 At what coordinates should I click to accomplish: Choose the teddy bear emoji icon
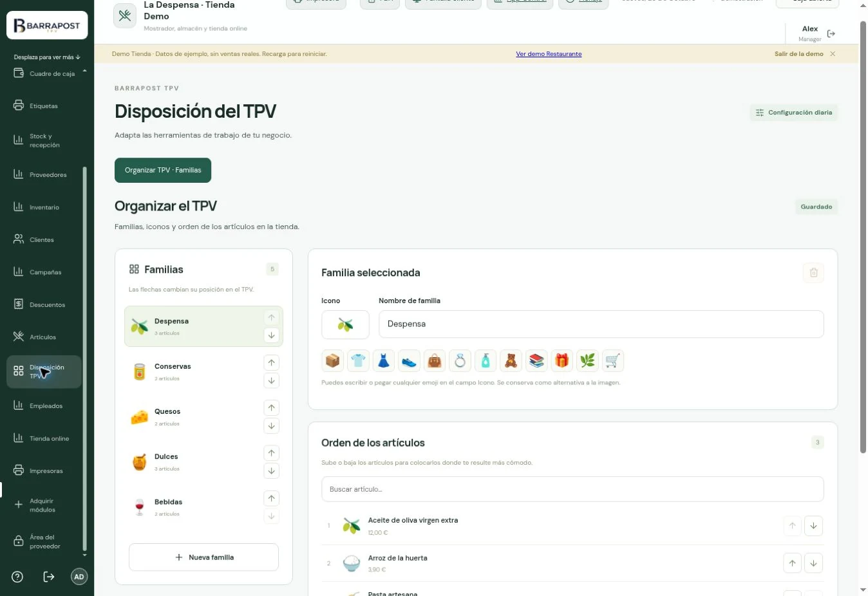point(511,361)
